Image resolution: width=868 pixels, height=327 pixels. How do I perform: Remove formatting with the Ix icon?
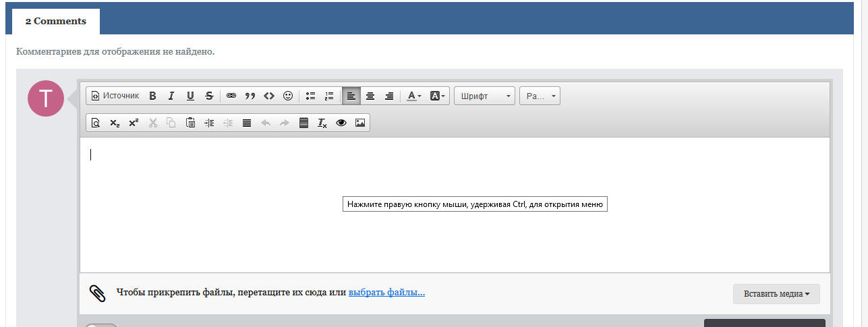click(322, 123)
